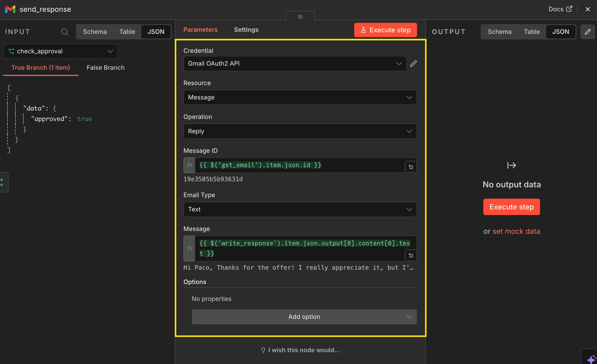Close the send_response node panel
The image size is (597, 364).
pos(588,9)
